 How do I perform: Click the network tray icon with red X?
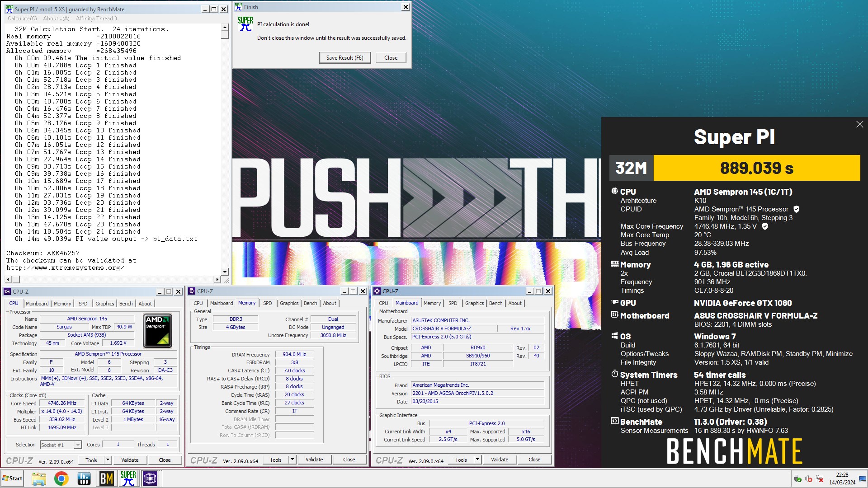pos(820,479)
